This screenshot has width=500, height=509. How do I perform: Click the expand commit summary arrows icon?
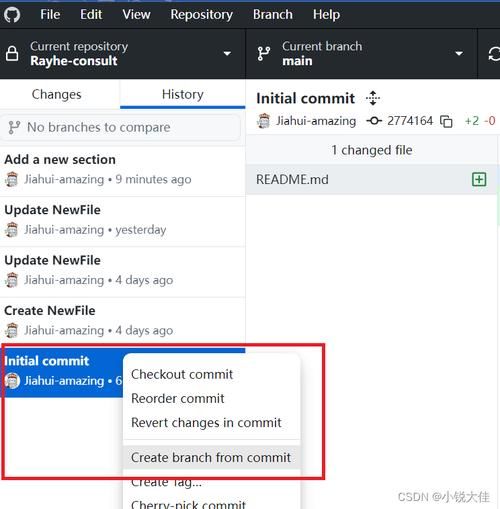click(373, 98)
